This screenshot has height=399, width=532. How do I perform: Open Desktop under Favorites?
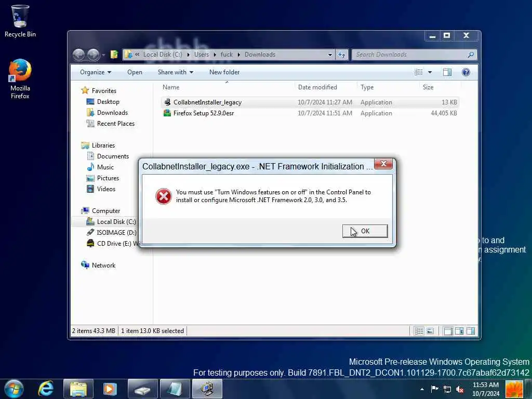coord(108,102)
